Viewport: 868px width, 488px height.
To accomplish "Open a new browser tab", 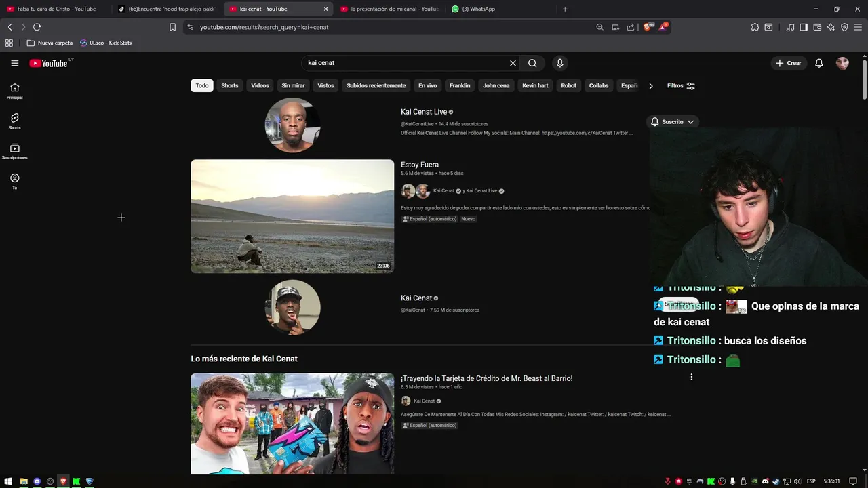I will (565, 9).
